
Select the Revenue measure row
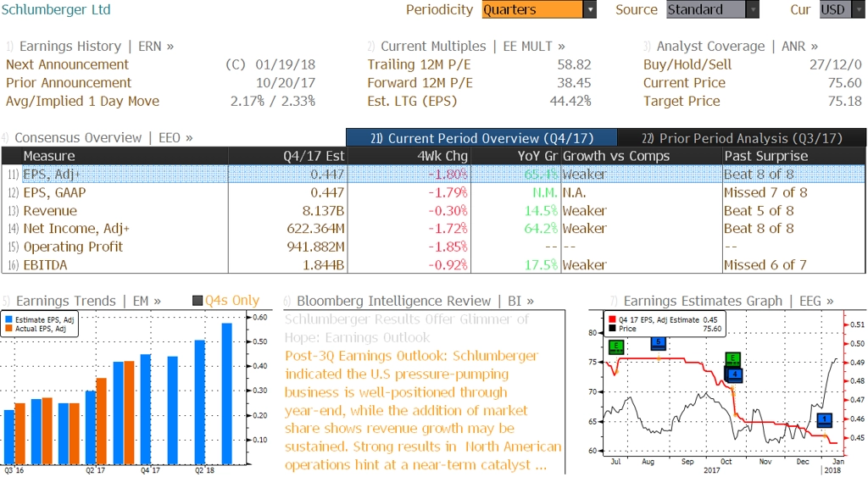[x=433, y=210]
